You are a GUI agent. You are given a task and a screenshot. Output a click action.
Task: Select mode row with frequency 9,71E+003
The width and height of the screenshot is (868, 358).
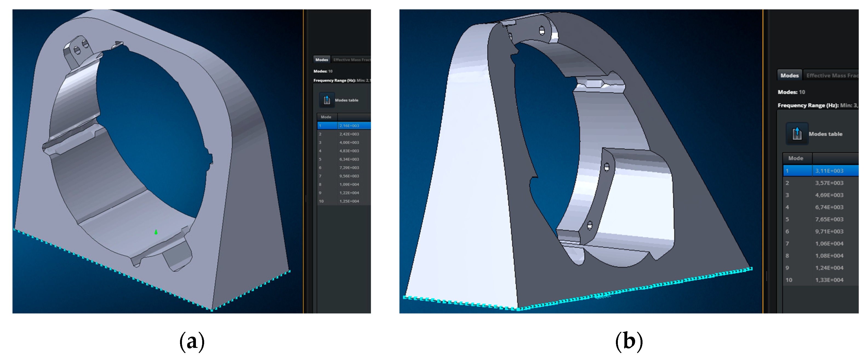click(x=829, y=231)
